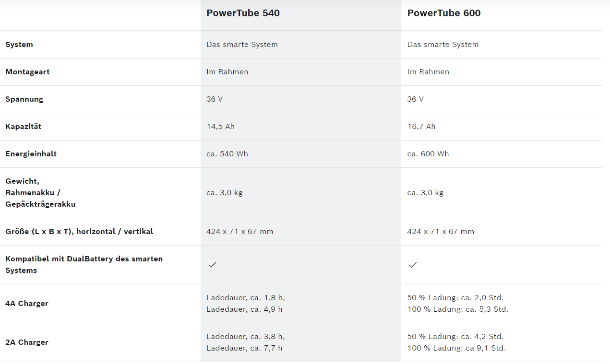The image size is (610, 364).
Task: Click the 2A Charger row label
Action: pyautogui.click(x=27, y=342)
